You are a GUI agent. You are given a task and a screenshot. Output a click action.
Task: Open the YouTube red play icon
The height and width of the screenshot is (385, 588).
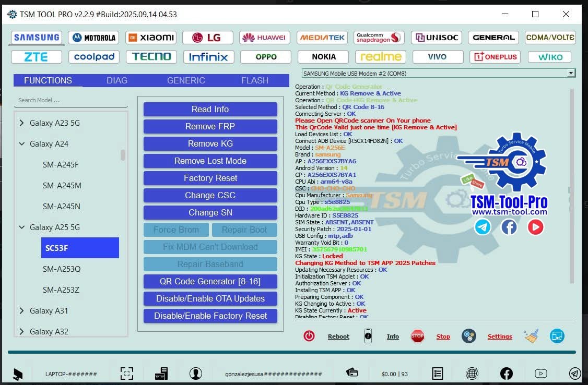coord(535,227)
